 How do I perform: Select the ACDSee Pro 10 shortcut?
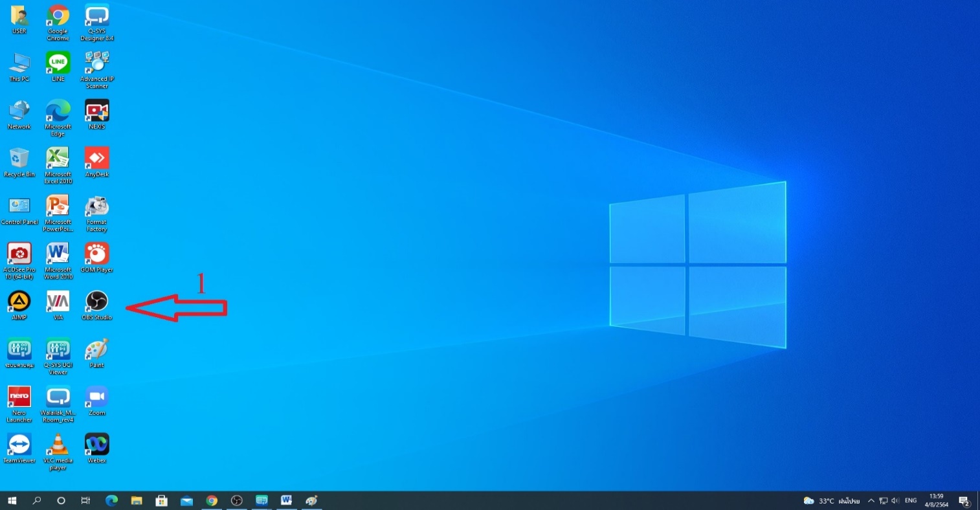click(19, 262)
